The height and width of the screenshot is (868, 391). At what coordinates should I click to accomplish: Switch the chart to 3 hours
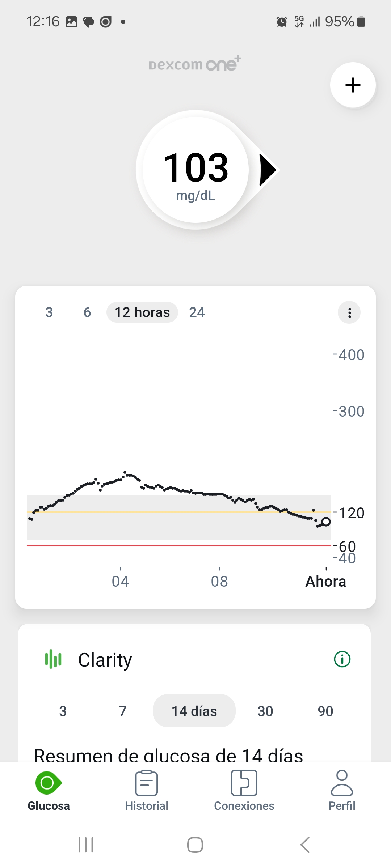49,312
